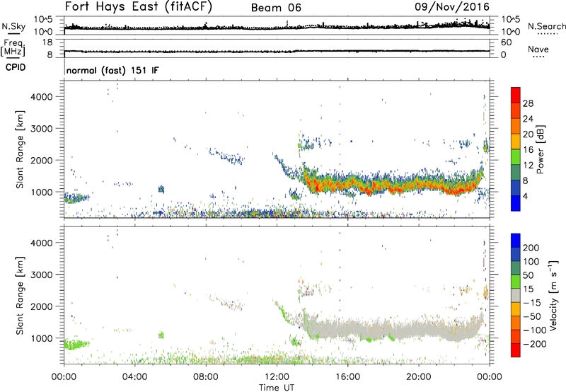Click the red -200 velocity colorbar segment

point(516,350)
